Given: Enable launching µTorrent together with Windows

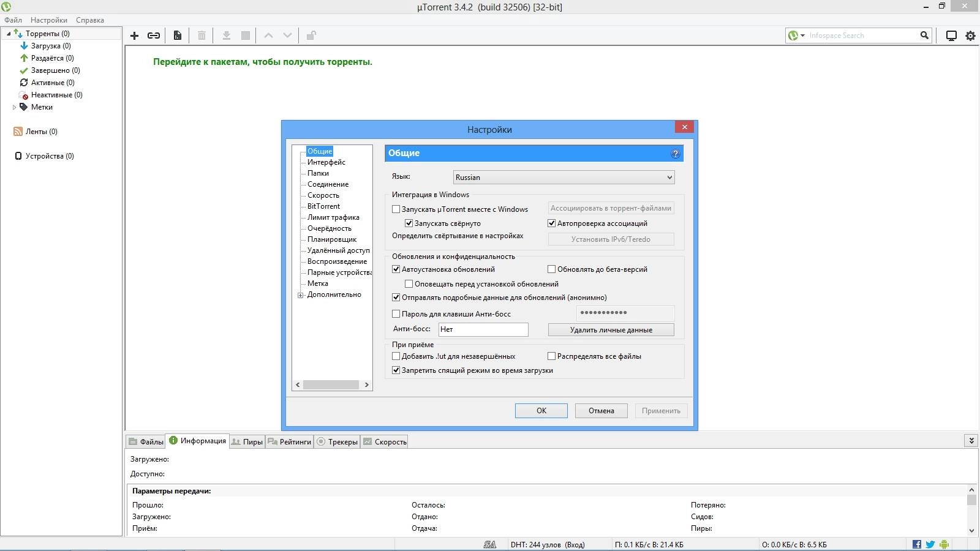Looking at the screenshot, I should click(x=396, y=209).
